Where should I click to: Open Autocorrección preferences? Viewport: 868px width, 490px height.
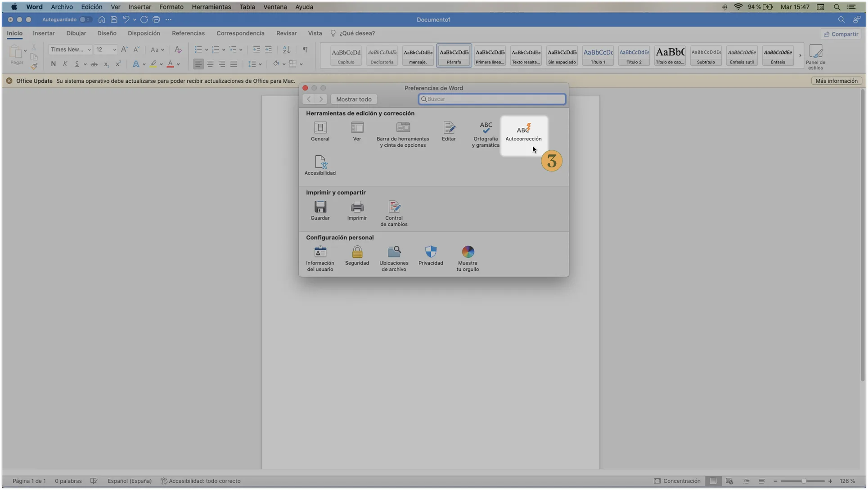[523, 132]
